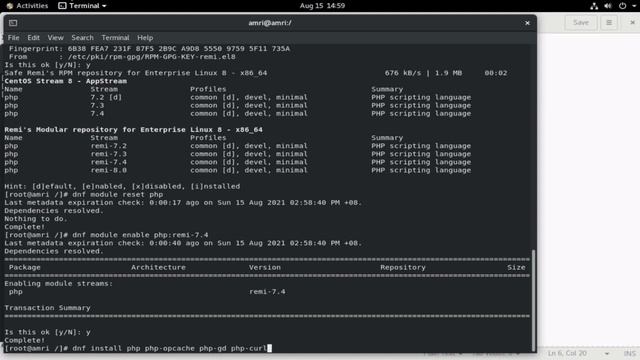The image size is (640, 360).
Task: Open the Search menu in Terminal
Action: (82, 38)
